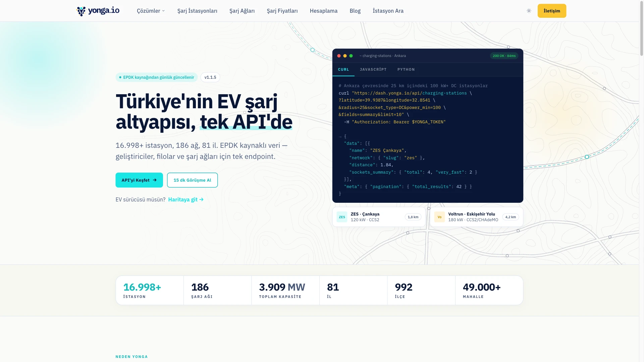The image size is (644, 362).
Task: Click the 186 ŞARJ AĞI stat
Action: tap(218, 290)
